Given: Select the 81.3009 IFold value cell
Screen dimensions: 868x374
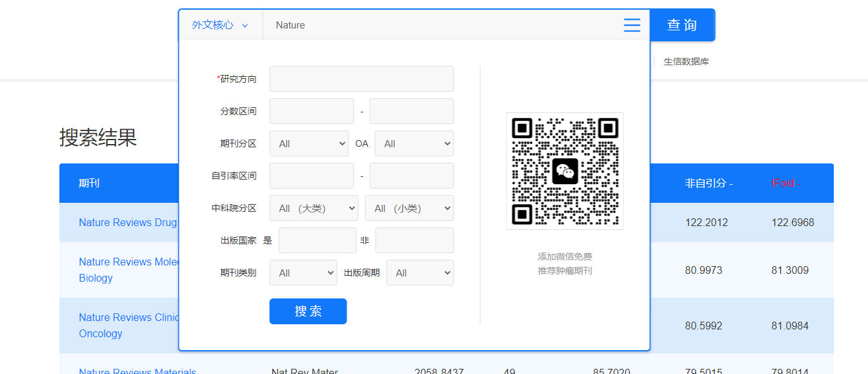Looking at the screenshot, I should click(790, 270).
